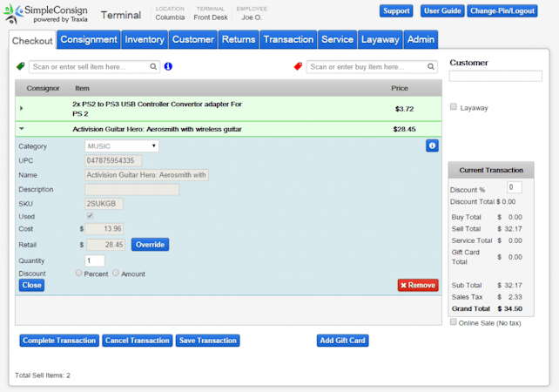This screenshot has height=392, width=559.
Task: Check the Online Sale (No tax) box
Action: [453, 322]
